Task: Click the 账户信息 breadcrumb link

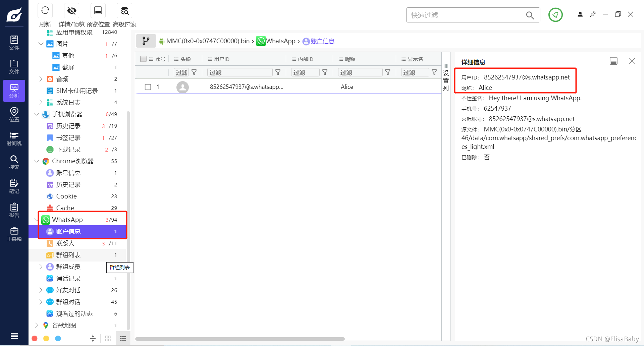Action: pos(322,41)
